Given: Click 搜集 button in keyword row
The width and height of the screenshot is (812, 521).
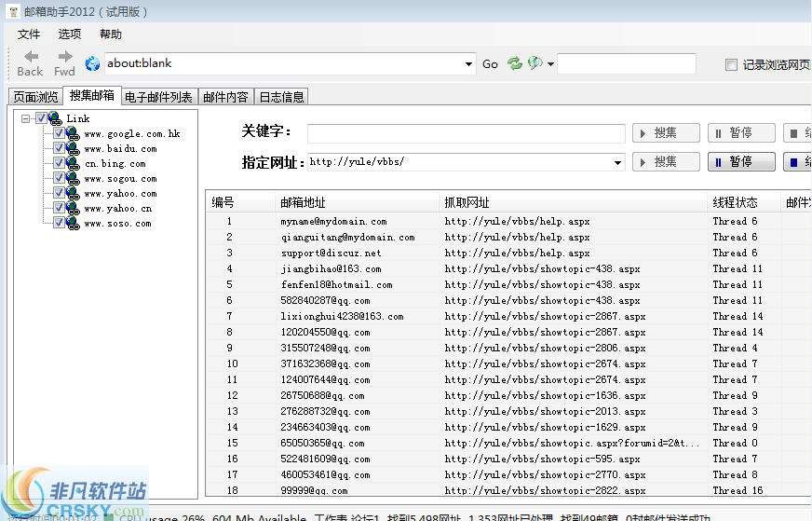Looking at the screenshot, I should (x=666, y=133).
